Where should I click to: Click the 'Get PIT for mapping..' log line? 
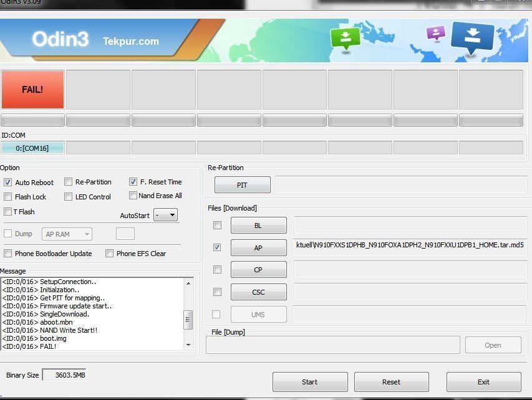[54, 298]
